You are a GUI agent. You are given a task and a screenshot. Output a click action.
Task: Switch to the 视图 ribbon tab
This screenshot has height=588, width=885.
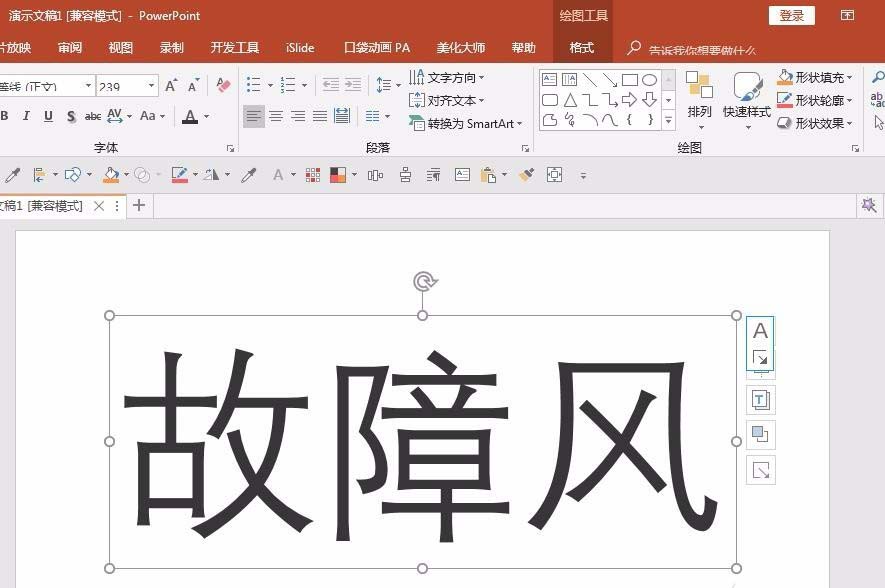coord(120,47)
